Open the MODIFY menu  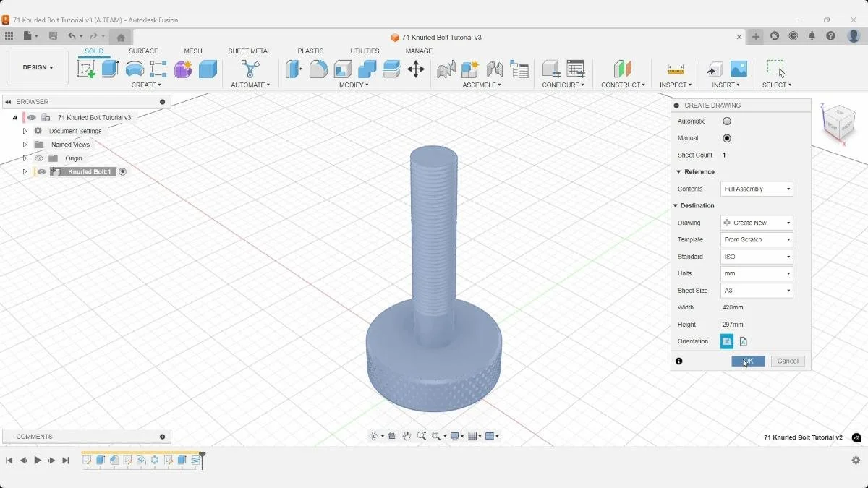(354, 85)
